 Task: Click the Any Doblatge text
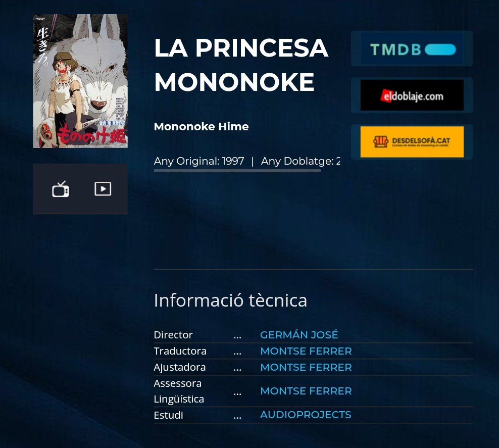[301, 161]
